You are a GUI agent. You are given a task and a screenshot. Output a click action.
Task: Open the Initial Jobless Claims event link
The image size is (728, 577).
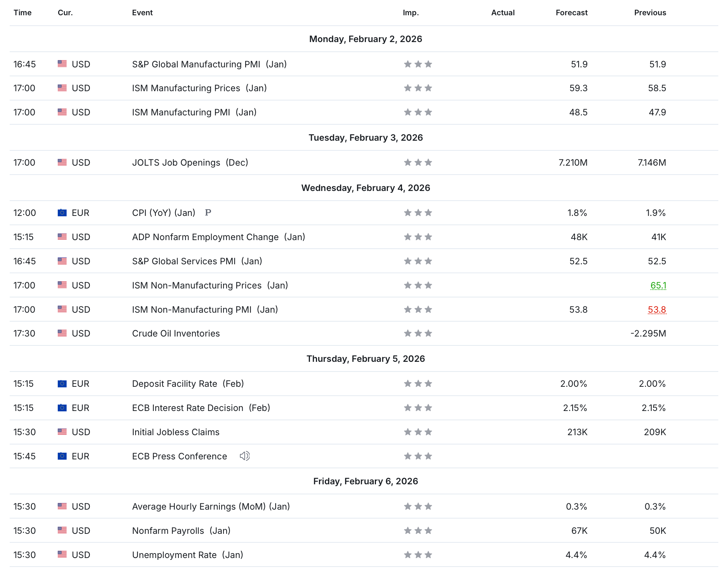(175, 432)
